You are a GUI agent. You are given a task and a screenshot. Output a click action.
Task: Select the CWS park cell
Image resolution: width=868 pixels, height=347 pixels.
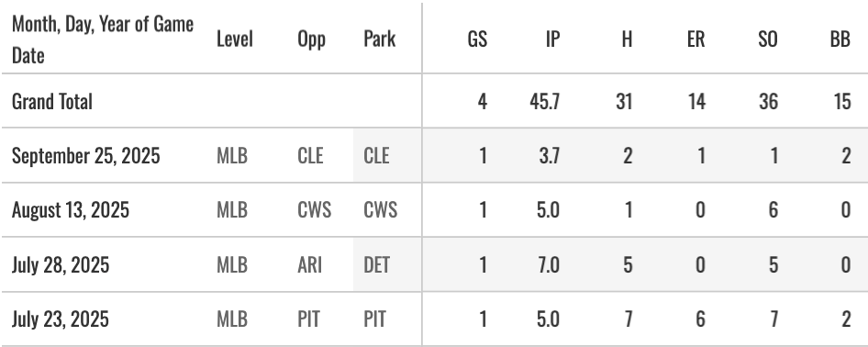pos(380,210)
